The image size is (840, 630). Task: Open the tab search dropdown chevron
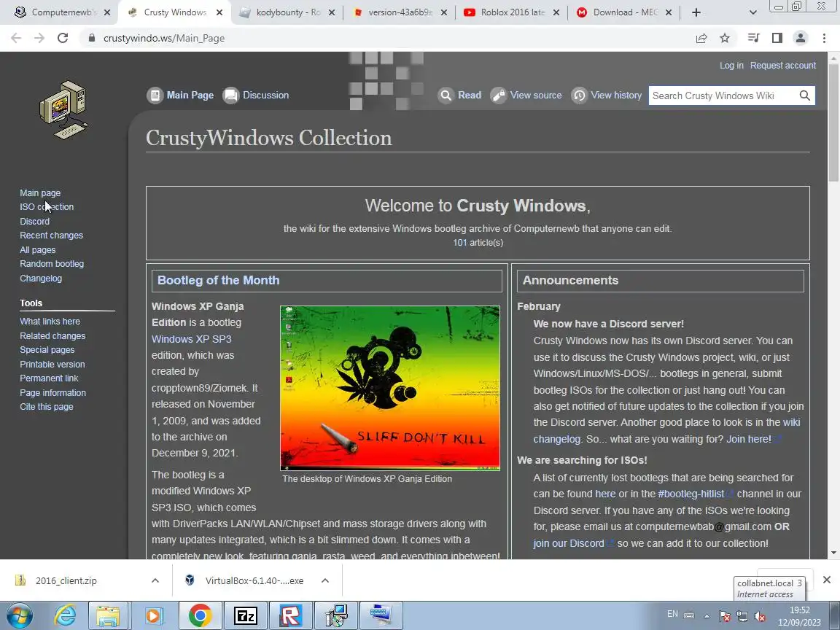point(752,12)
